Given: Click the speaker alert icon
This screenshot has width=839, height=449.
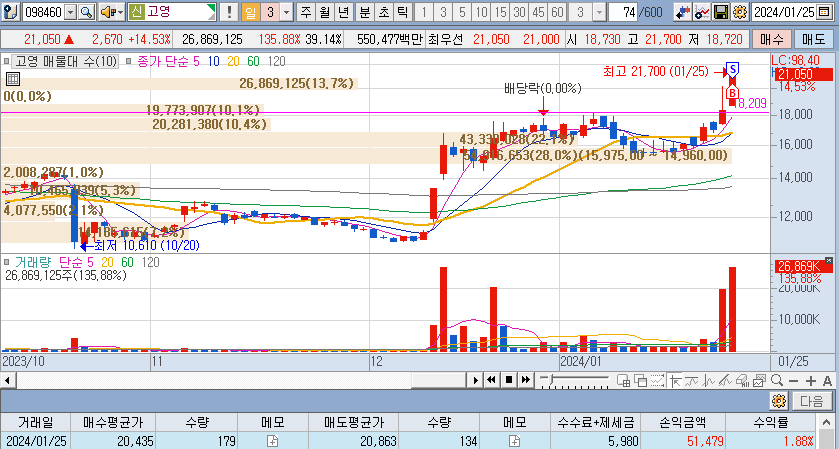Looking at the screenshot, I should [x=108, y=12].
